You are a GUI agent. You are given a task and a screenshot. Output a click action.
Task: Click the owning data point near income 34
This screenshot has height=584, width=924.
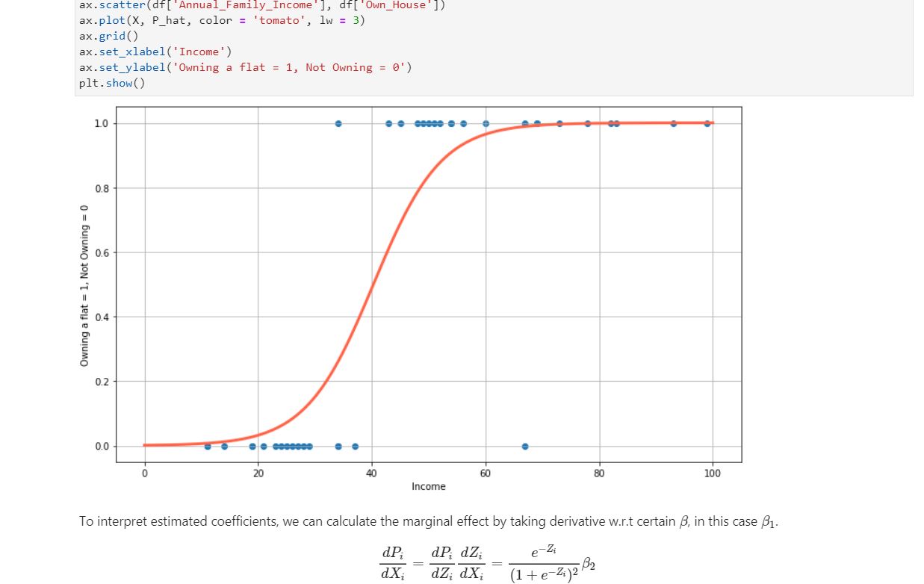click(338, 123)
